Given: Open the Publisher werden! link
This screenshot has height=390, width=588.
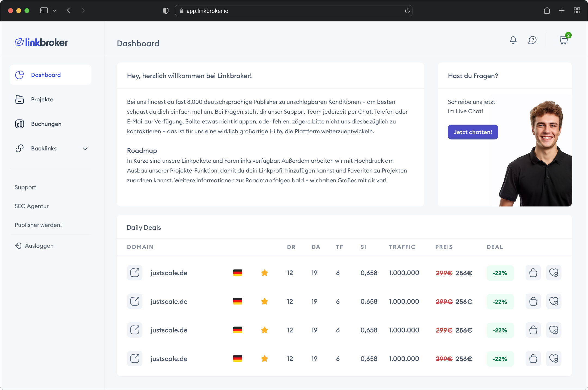Looking at the screenshot, I should tap(38, 225).
